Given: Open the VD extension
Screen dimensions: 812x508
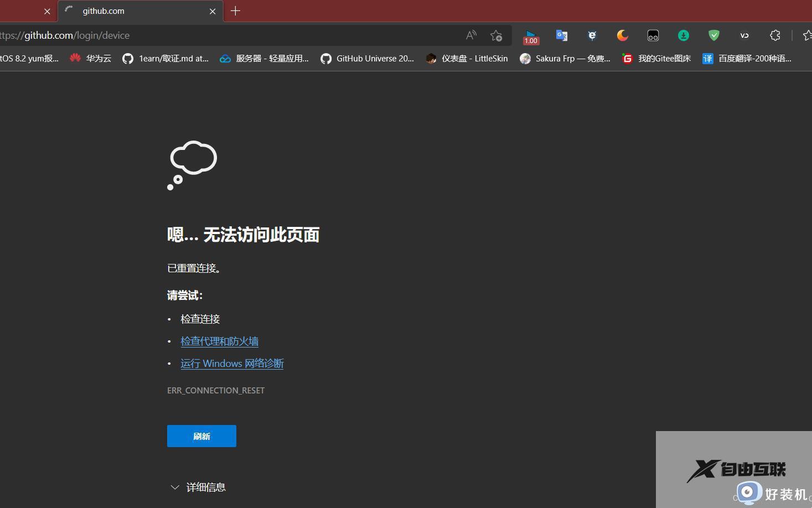Looking at the screenshot, I should (x=744, y=35).
